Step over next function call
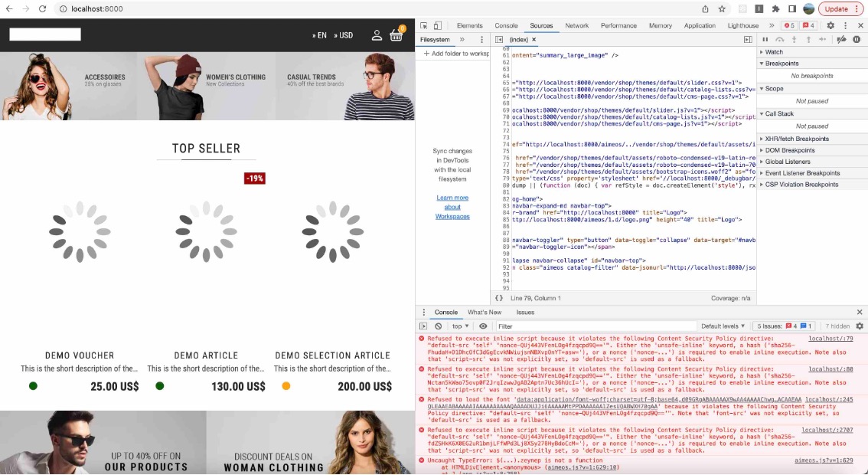The height and width of the screenshot is (475, 868). coord(779,40)
